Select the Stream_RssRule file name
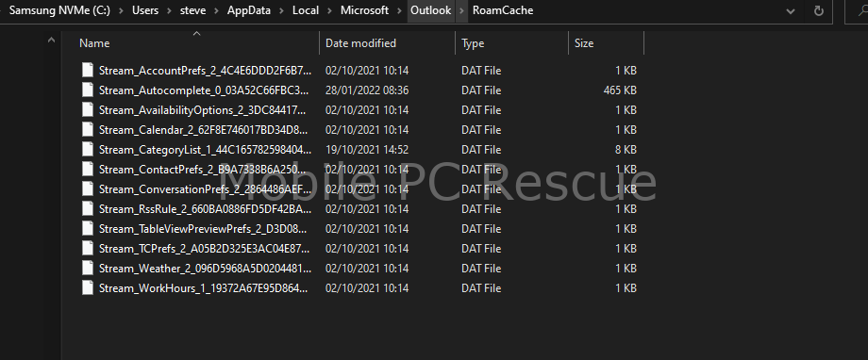The image size is (868, 360). coord(205,209)
